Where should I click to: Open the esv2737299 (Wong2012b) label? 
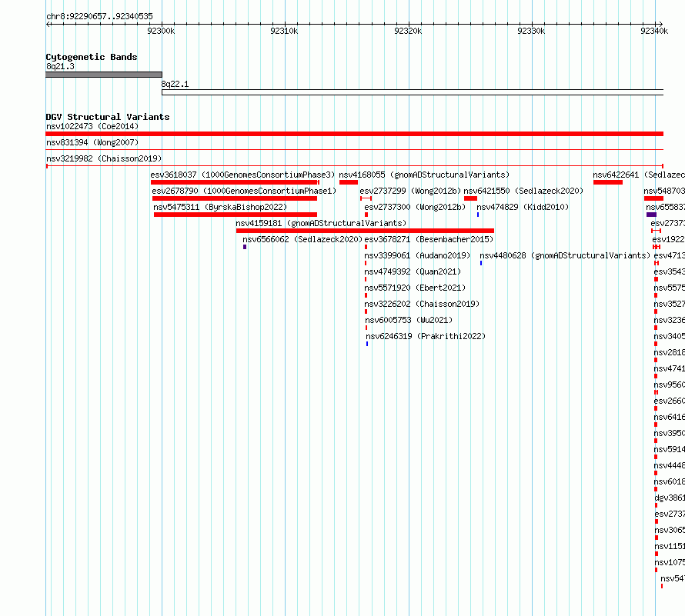410,191
